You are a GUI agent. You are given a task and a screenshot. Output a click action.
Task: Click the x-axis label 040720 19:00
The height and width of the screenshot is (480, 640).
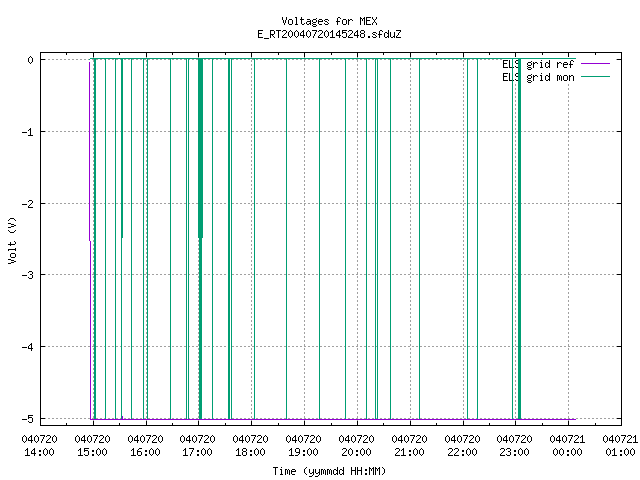point(304,446)
